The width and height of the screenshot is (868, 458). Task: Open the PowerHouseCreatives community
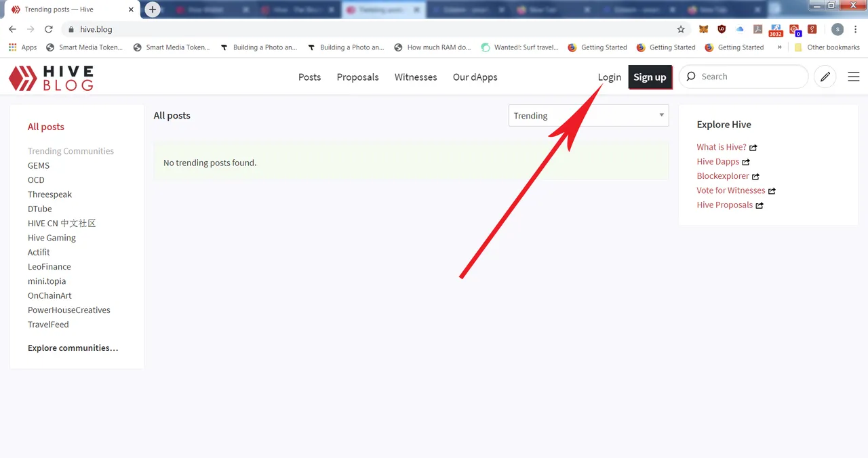pos(68,310)
